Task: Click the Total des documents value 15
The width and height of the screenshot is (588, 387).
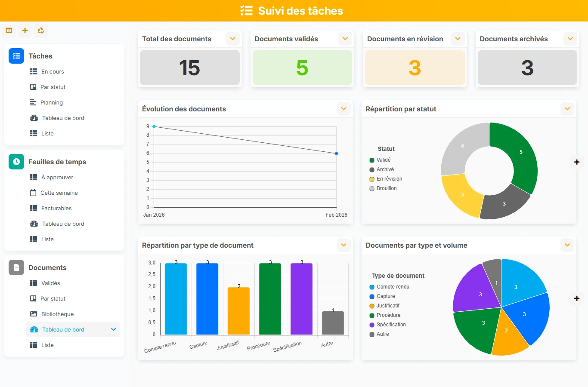Action: coord(189,68)
